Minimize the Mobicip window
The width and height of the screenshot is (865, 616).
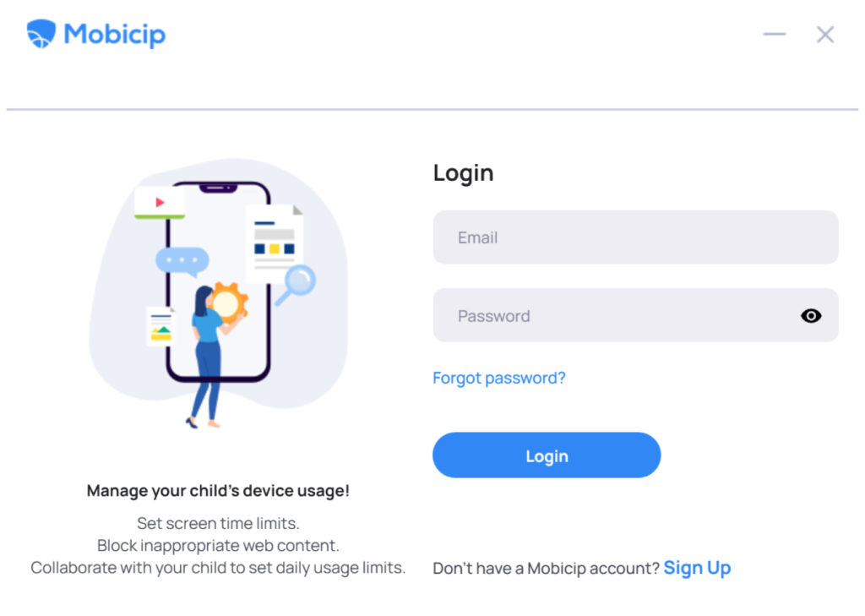(x=775, y=34)
